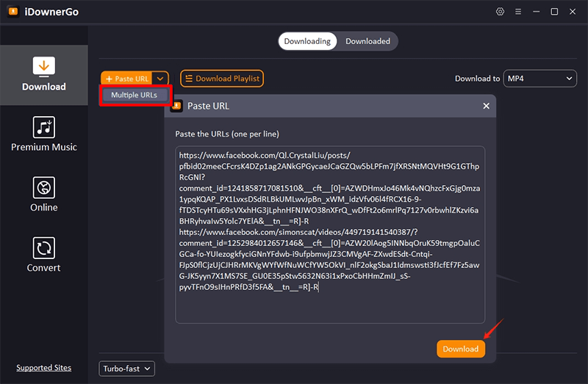Click the orange Download button
This screenshot has height=384, width=588.
click(x=460, y=349)
